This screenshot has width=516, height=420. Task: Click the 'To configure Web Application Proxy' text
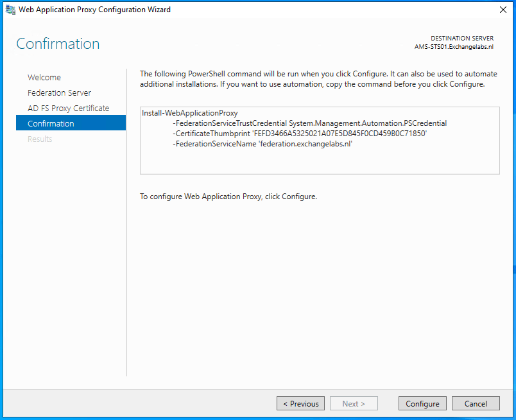(x=228, y=197)
